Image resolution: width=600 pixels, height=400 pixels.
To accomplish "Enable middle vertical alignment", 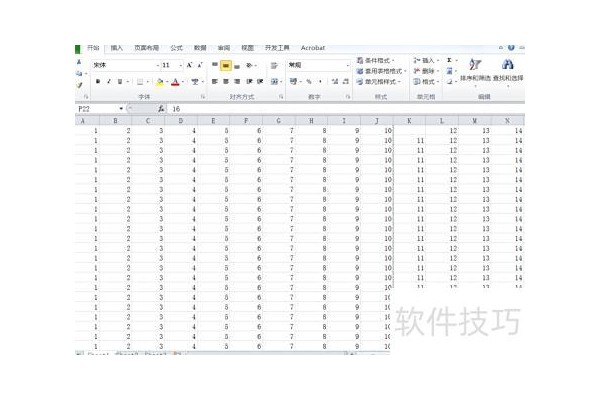I will tap(226, 66).
